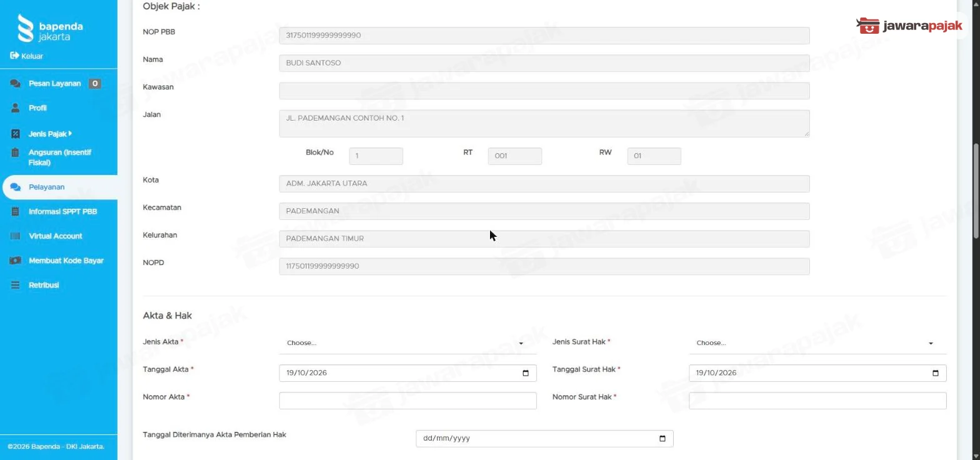Open Pesan Layanan chat icon
Image resolution: width=980 pixels, height=460 pixels.
[16, 84]
